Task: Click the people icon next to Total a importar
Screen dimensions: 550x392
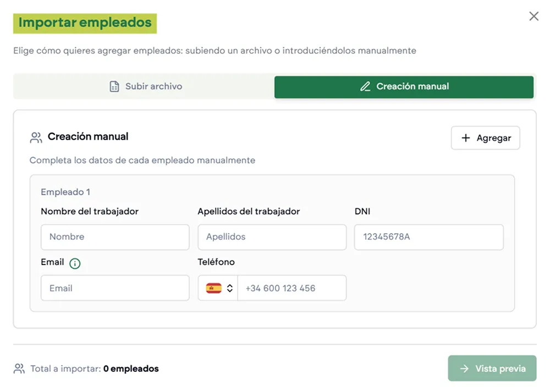Action: pyautogui.click(x=18, y=368)
